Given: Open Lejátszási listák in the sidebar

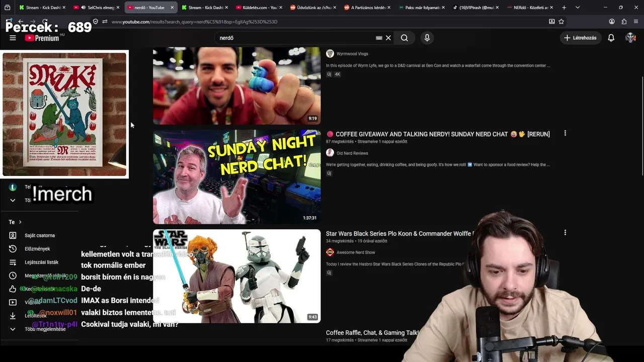Looking at the screenshot, I should 41,262.
